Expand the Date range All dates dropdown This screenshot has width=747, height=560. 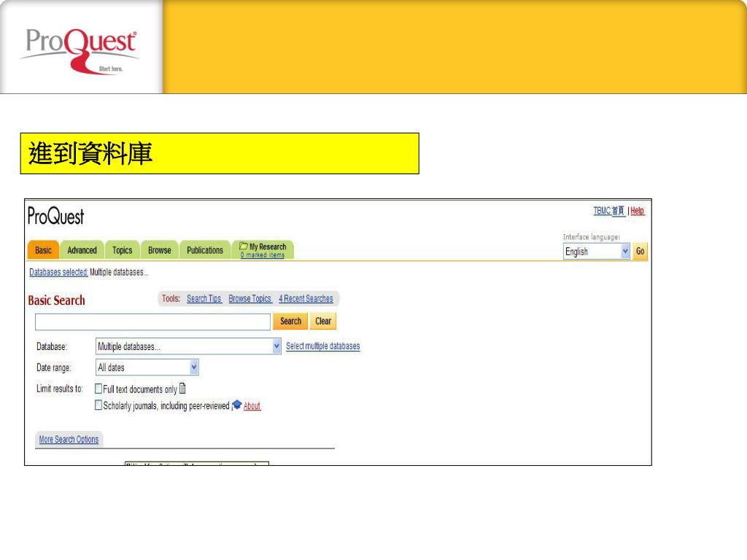tap(147, 367)
